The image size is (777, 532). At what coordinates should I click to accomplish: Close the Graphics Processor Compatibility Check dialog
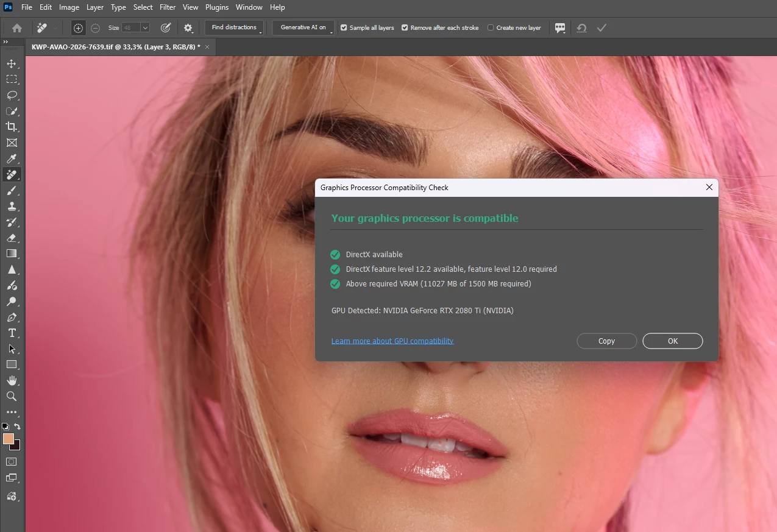click(x=709, y=188)
